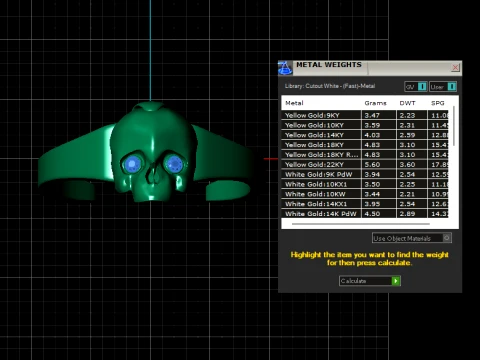Select the Yellow Gold:14KY row
480x360 pixels.
[x=365, y=135]
